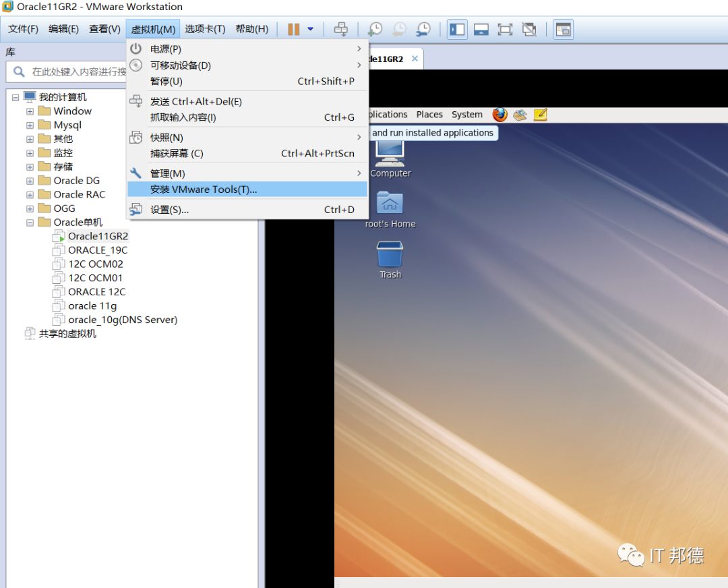Close the Oracle11GR2 tab
This screenshot has height=588, width=728.
point(415,59)
